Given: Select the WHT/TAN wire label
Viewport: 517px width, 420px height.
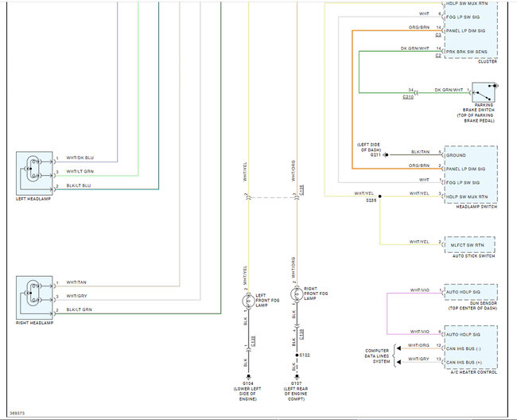Looking at the screenshot, I should pos(76,282).
